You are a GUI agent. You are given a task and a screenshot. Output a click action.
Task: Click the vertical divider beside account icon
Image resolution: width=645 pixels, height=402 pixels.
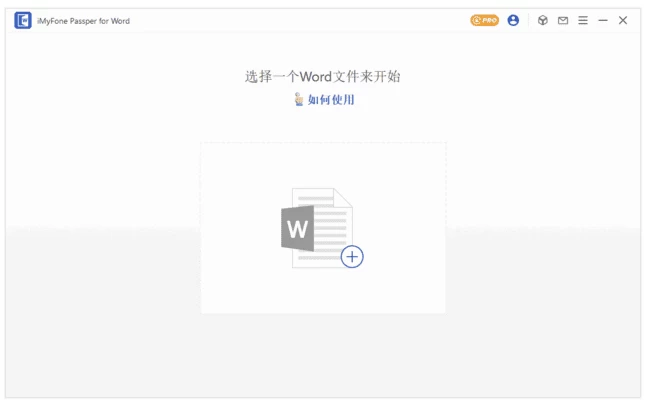[x=528, y=20]
